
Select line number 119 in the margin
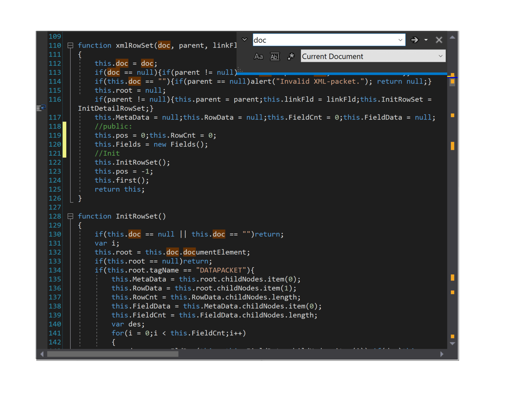click(x=55, y=135)
